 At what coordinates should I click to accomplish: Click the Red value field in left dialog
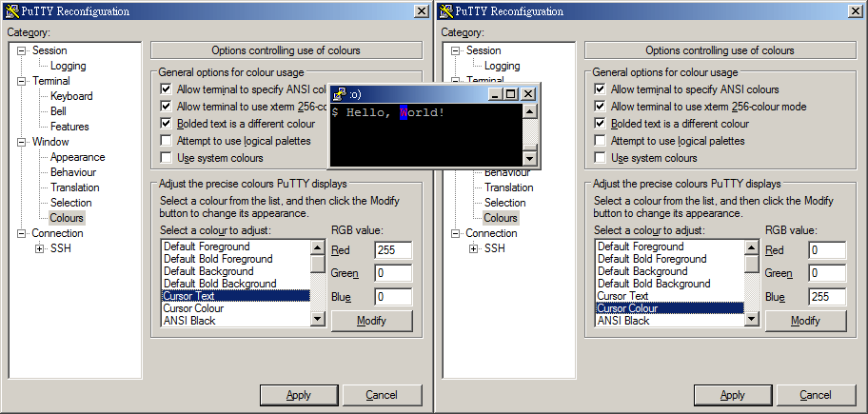pos(393,250)
